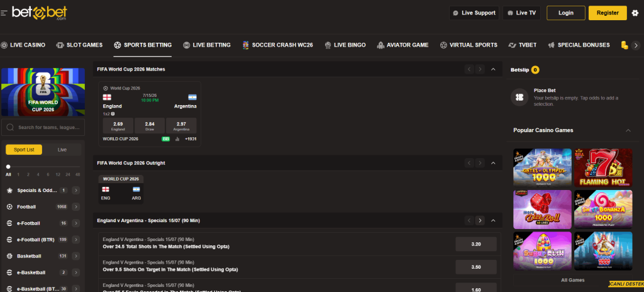The image size is (644, 292).
Task: Click the search teams and leagues field
Action: 43,128
